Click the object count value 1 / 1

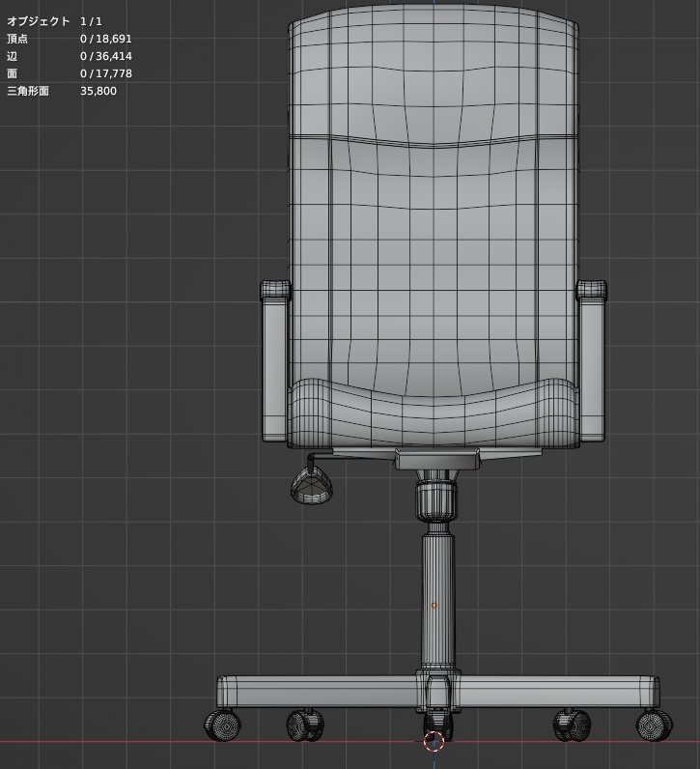point(91,21)
